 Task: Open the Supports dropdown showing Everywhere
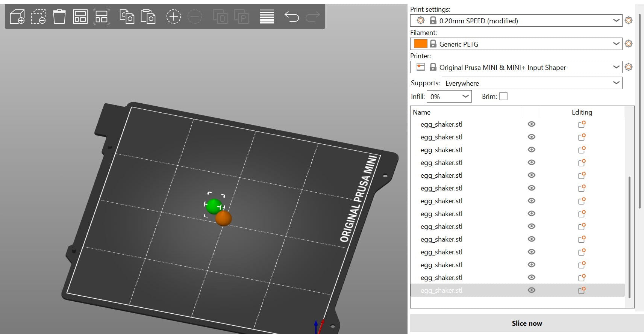tap(532, 83)
